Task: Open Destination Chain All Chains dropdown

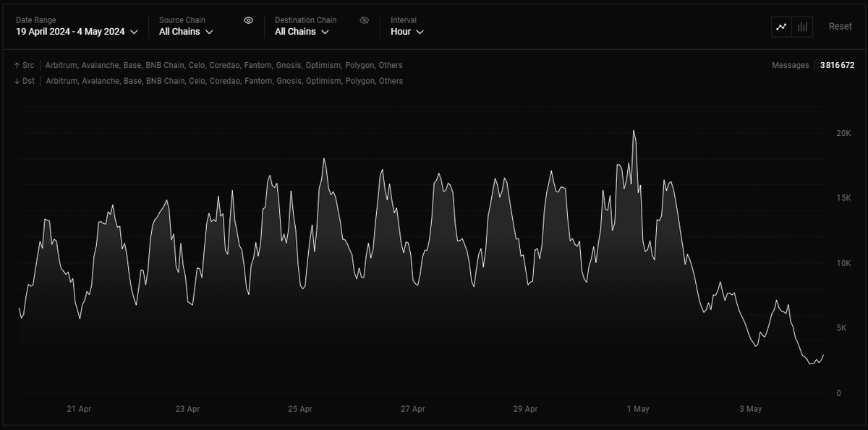Action: pos(302,32)
